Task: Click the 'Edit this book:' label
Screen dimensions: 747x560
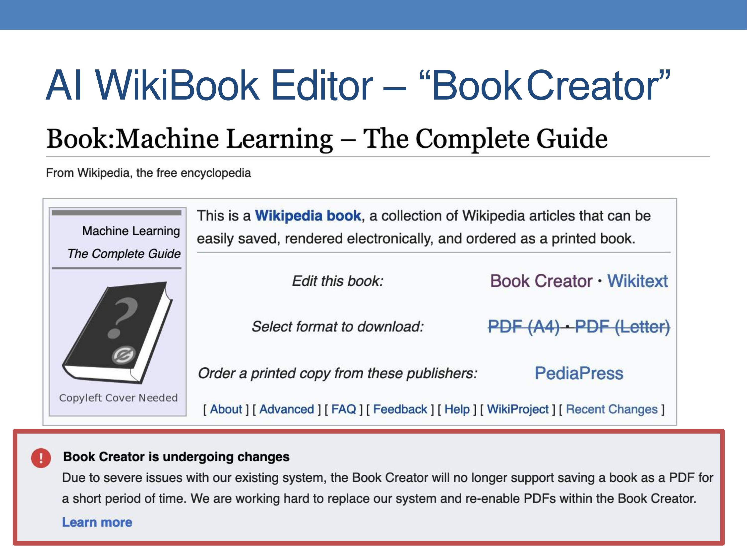Action: [338, 281]
